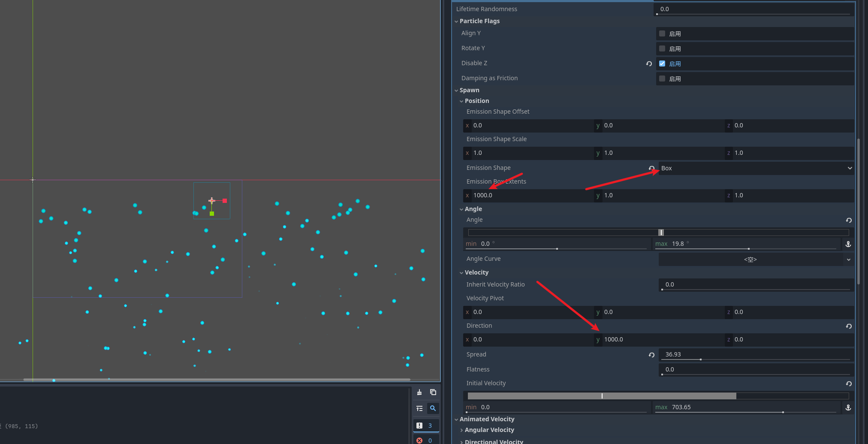Screen dimensions: 868x444
Task: Toggle the output search magnifier icon
Action: click(433, 408)
